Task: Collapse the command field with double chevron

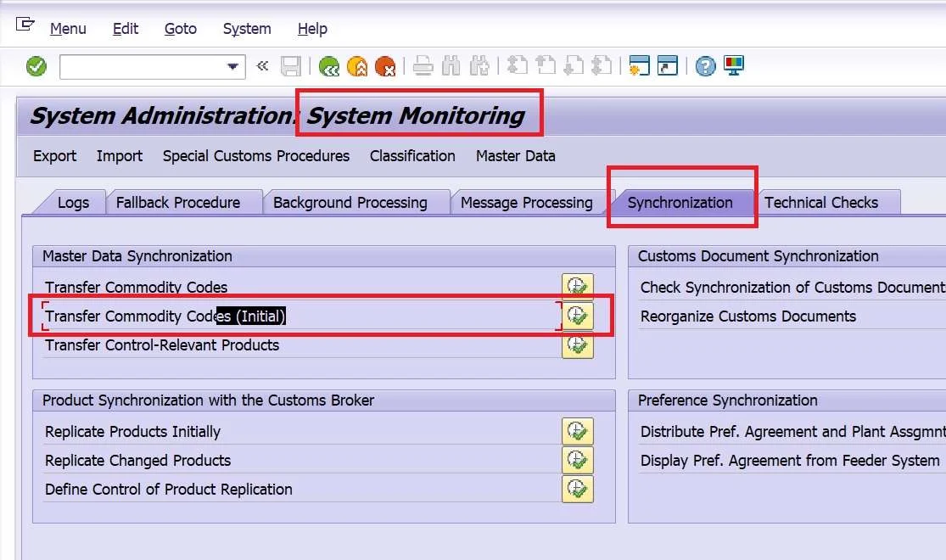Action: (x=262, y=66)
